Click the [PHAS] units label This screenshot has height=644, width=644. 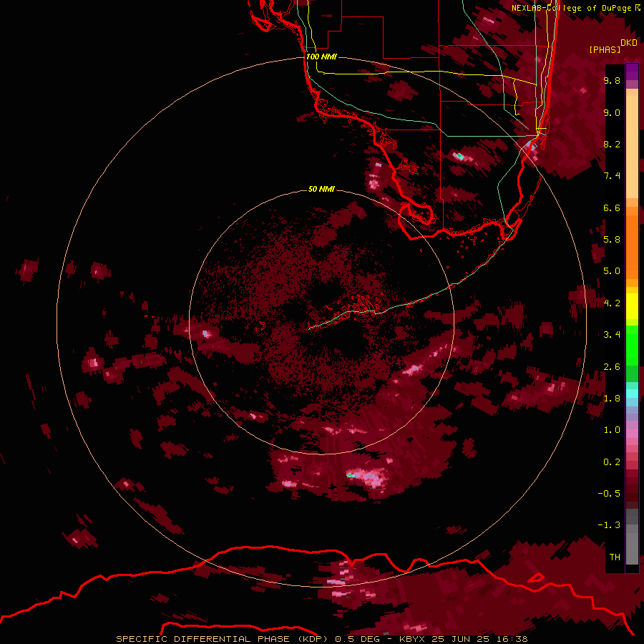[605, 49]
